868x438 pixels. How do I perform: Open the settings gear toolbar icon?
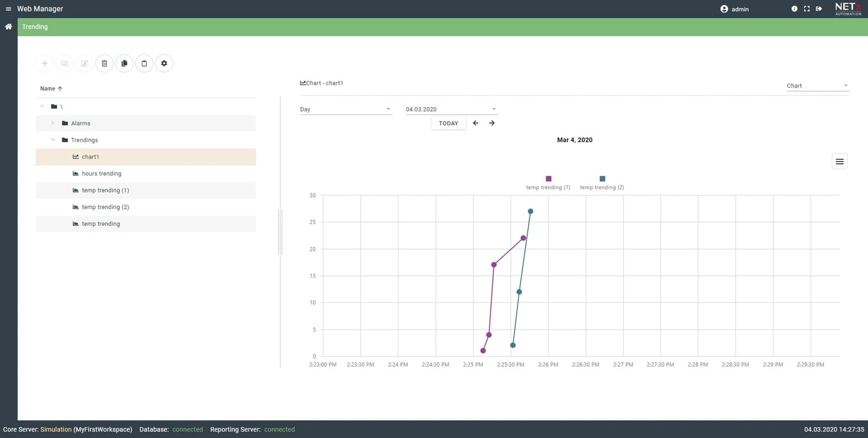coord(164,64)
